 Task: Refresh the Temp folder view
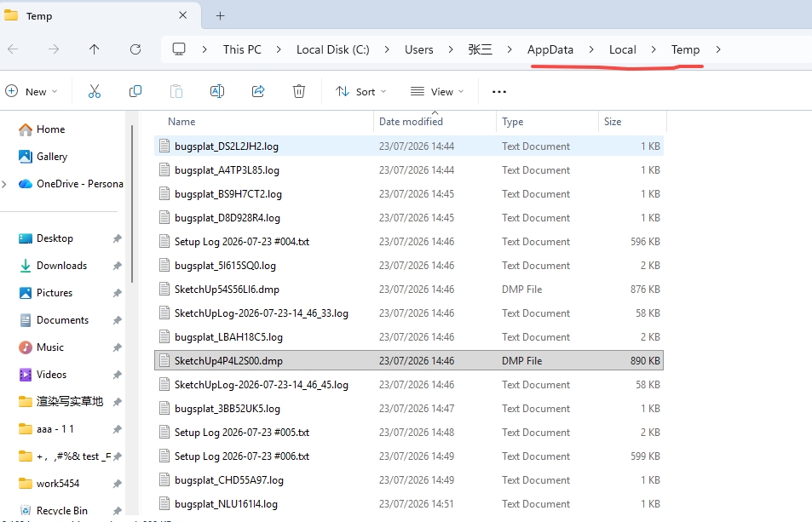coord(135,49)
